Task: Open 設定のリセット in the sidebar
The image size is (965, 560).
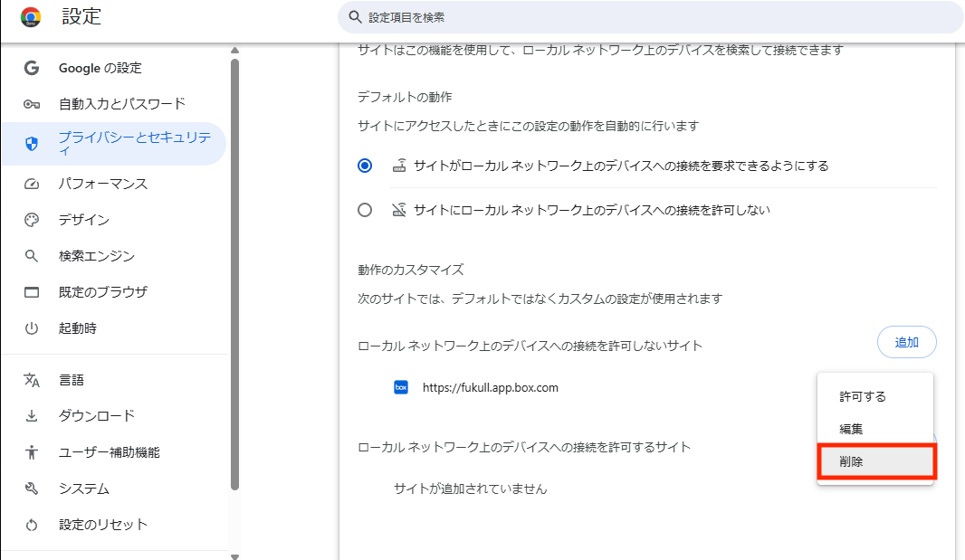Action: pyautogui.click(x=103, y=525)
